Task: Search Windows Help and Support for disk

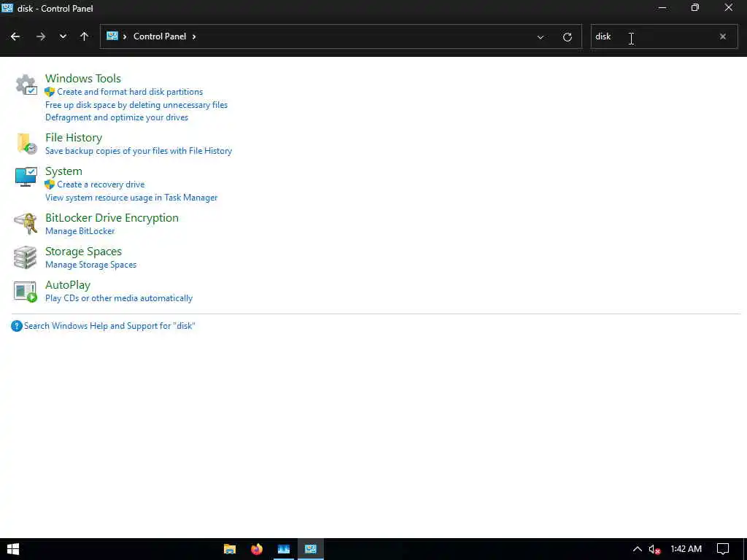Action: click(109, 326)
